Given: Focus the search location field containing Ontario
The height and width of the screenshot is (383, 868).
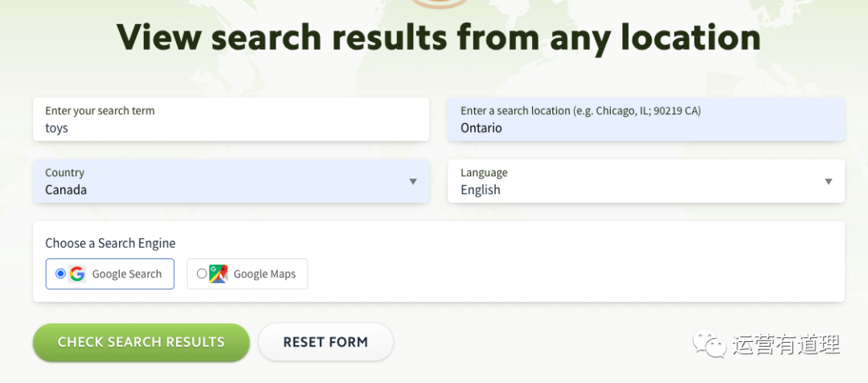Looking at the screenshot, I should coord(646,119).
